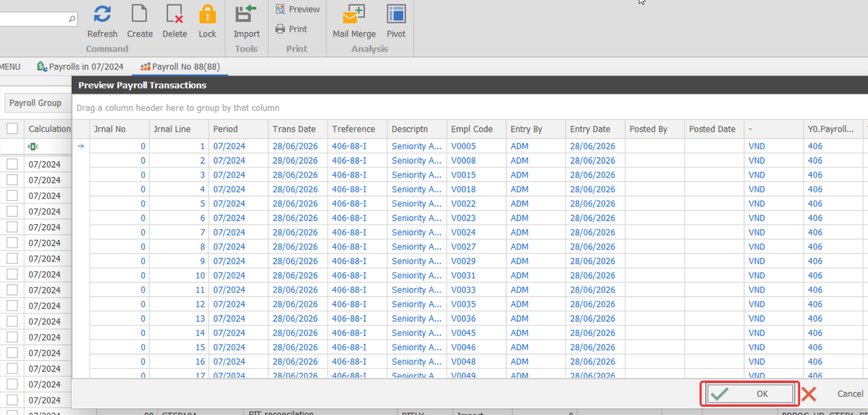
Task: Sort by the Jrnal Line column header
Action: pyautogui.click(x=179, y=129)
